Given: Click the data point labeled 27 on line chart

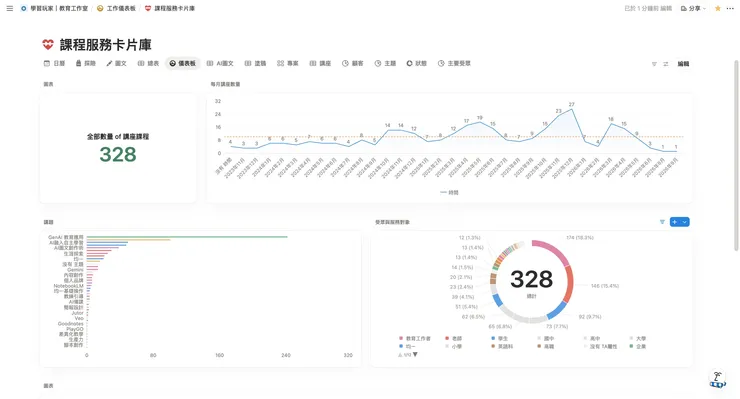Looking at the screenshot, I should (572, 110).
